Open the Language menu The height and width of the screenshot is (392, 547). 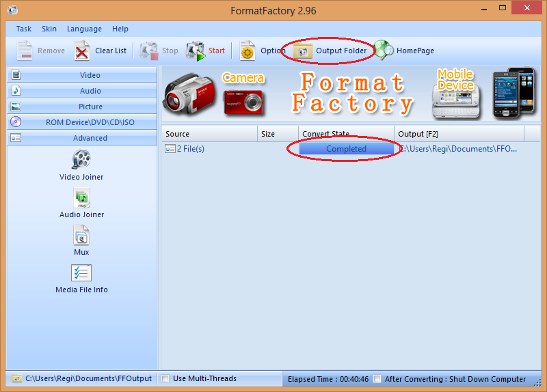[x=84, y=29]
